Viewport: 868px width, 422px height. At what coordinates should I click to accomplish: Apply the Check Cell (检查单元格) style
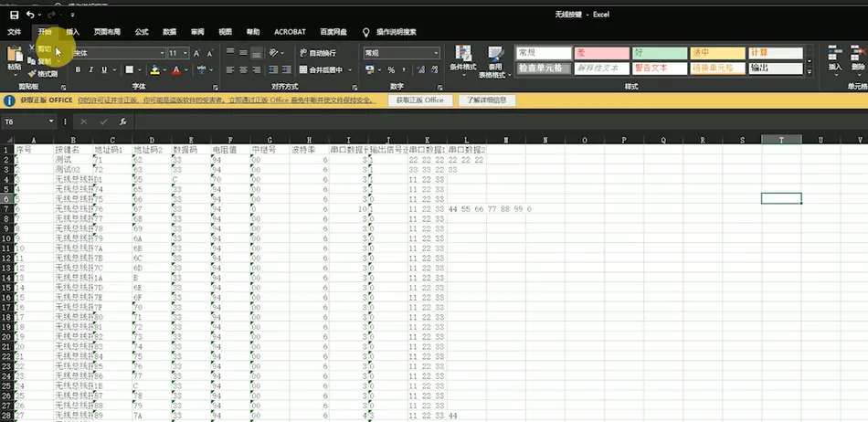(x=544, y=69)
